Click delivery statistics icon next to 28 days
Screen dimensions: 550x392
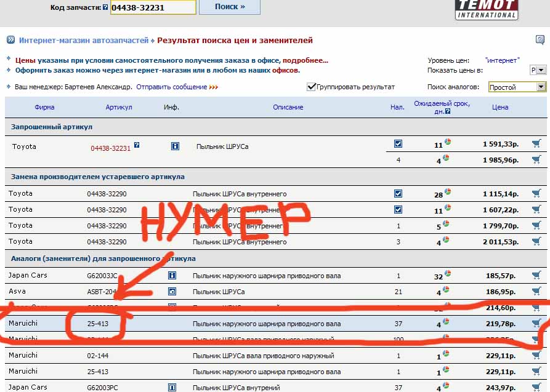point(448,192)
